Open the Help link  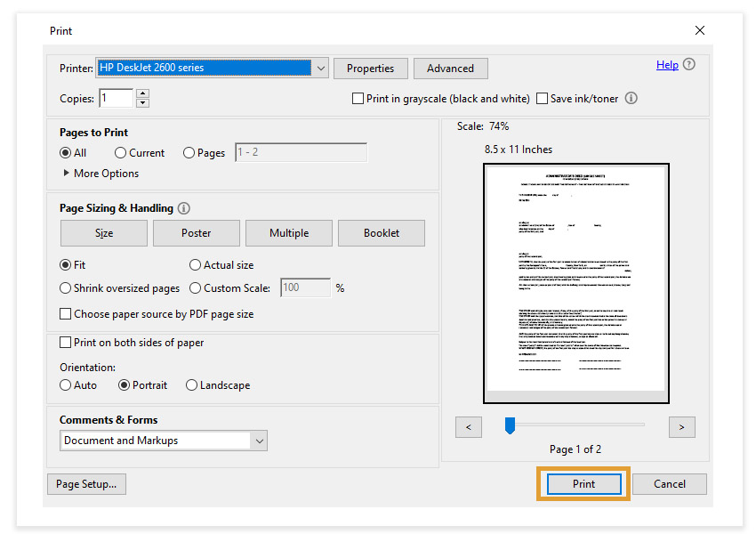tap(667, 65)
